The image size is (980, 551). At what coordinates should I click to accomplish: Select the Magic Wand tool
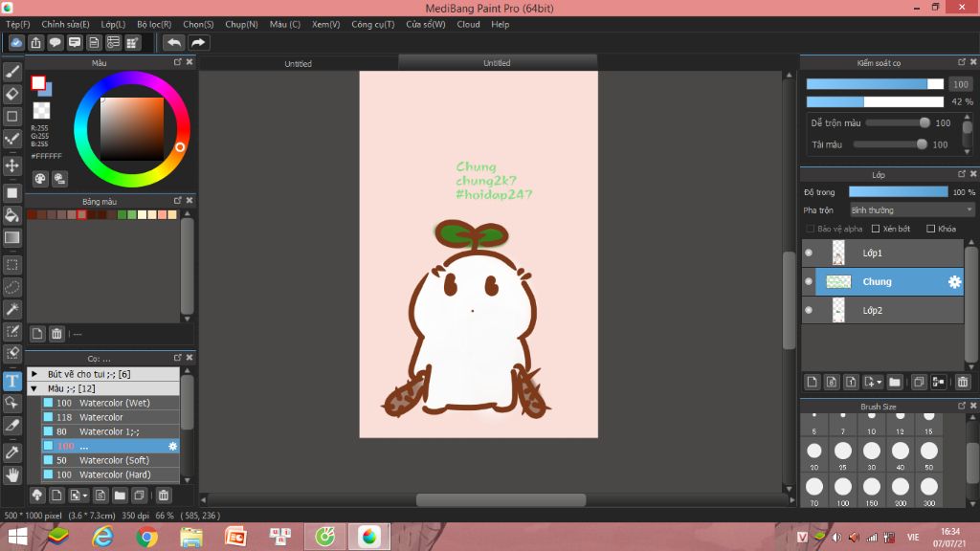(11, 309)
